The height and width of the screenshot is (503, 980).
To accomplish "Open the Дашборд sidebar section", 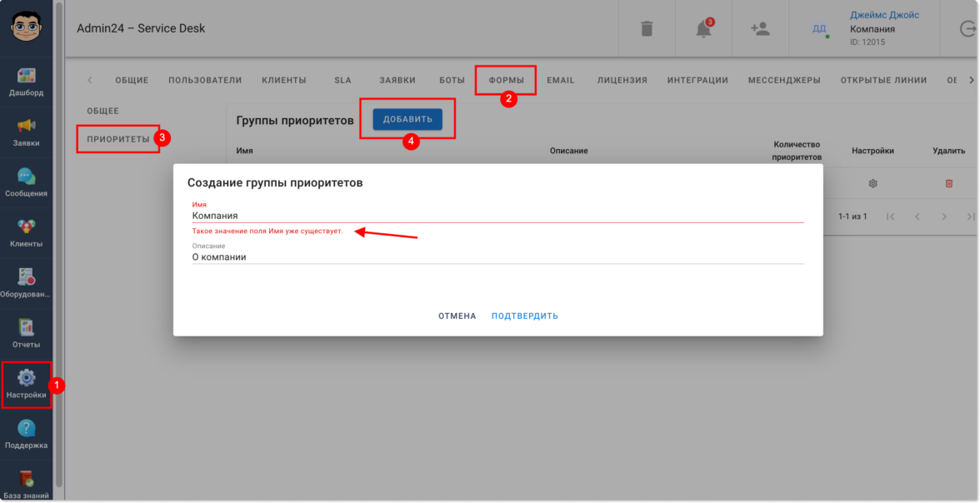I will tap(27, 82).
